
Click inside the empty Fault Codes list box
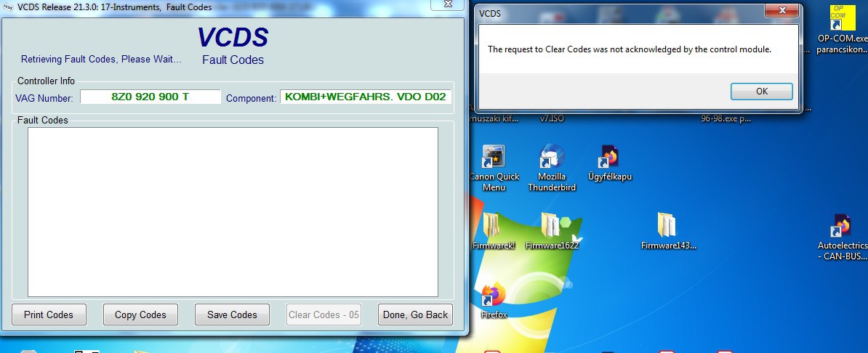[x=233, y=212]
